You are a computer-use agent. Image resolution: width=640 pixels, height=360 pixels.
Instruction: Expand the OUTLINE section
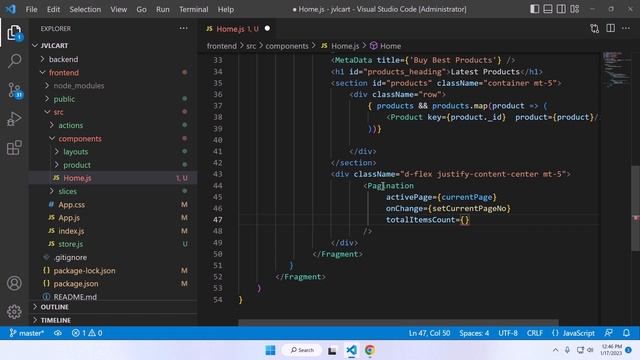[x=54, y=307]
